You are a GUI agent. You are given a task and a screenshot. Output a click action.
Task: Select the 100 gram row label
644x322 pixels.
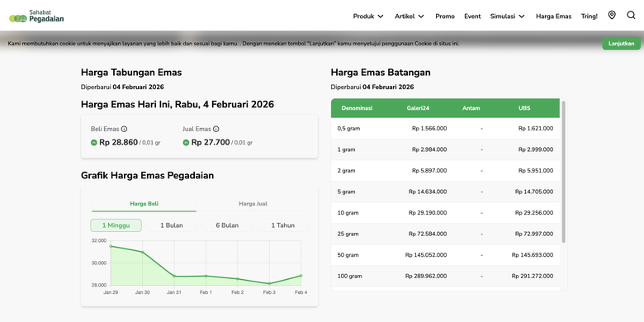pos(349,276)
